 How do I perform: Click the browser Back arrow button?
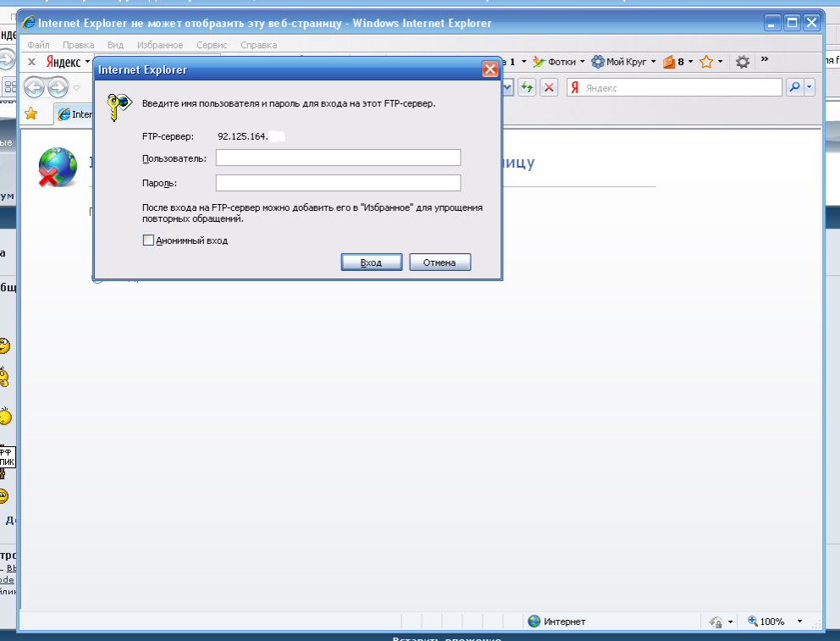pyautogui.click(x=35, y=87)
